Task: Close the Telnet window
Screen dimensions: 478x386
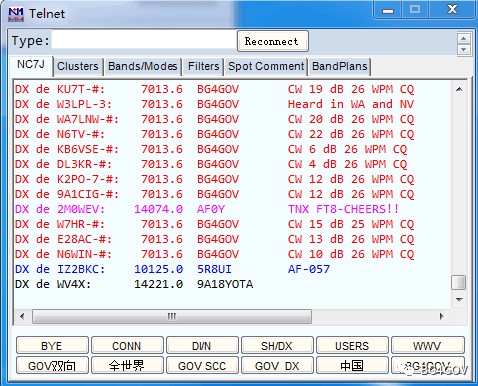Action: (x=452, y=10)
